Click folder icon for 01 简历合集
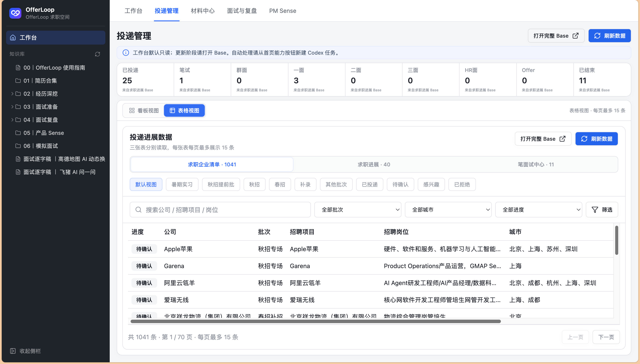The width and height of the screenshot is (640, 364). (x=18, y=81)
